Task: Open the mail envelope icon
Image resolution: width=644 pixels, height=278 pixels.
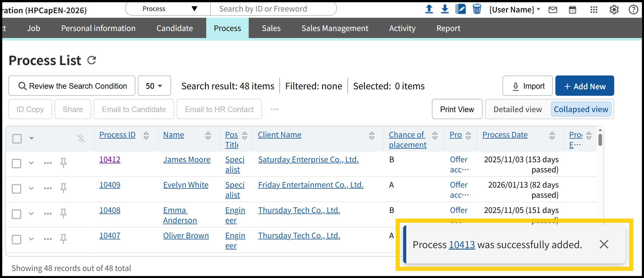Action: [553, 10]
